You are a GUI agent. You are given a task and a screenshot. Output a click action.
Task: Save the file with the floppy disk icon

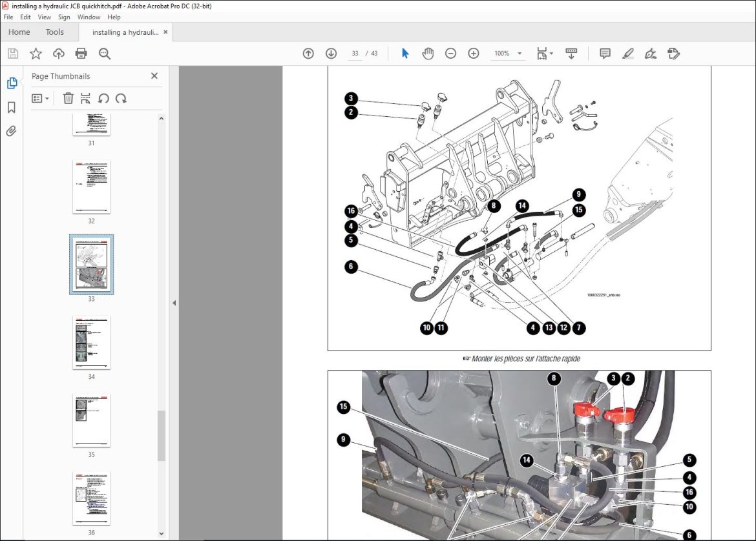click(x=13, y=54)
